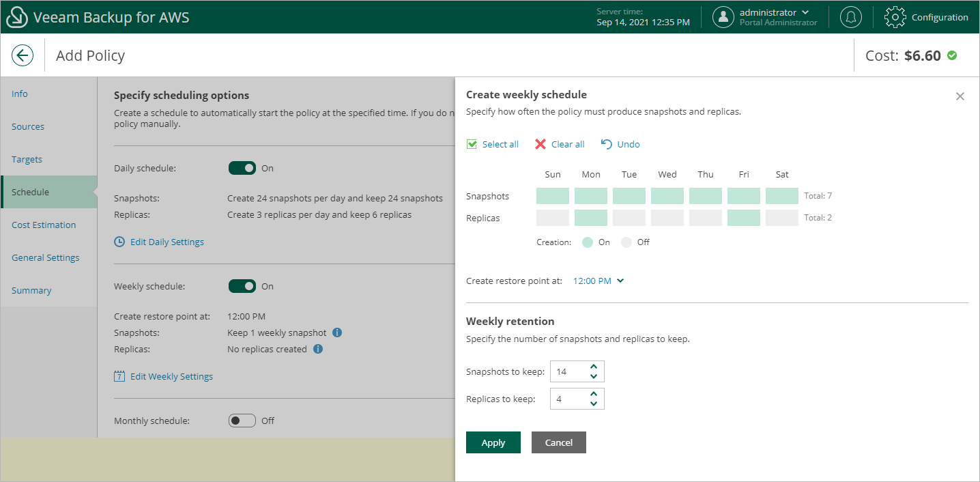Disable the Weekly schedule toggle
The width and height of the screenshot is (980, 482).
tap(242, 286)
